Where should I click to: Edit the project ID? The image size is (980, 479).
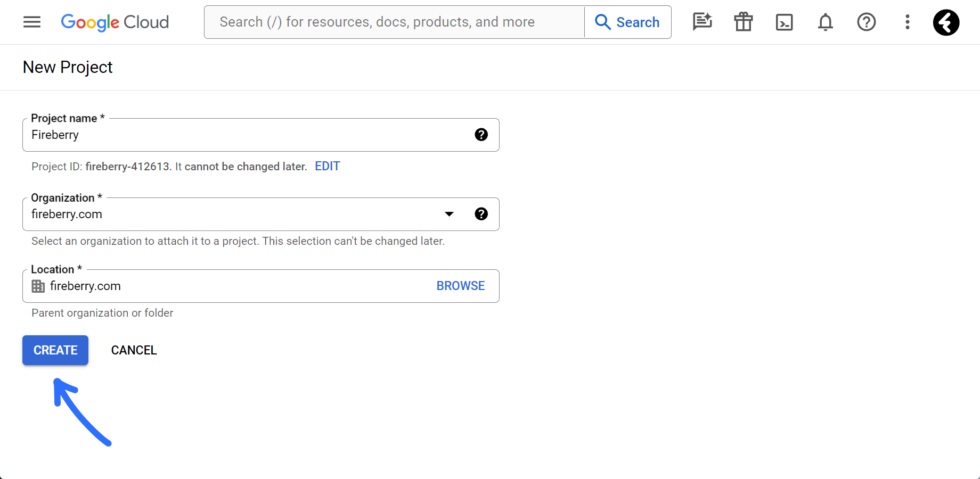328,166
